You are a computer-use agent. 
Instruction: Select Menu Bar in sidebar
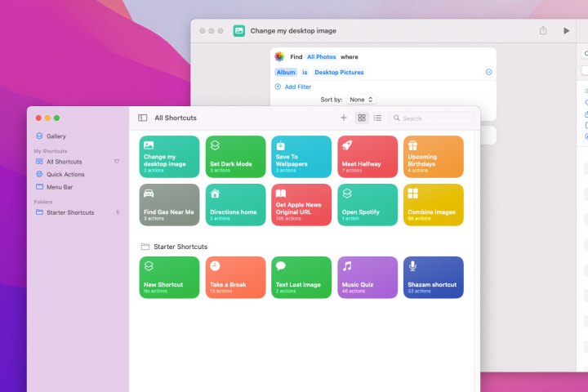59,187
